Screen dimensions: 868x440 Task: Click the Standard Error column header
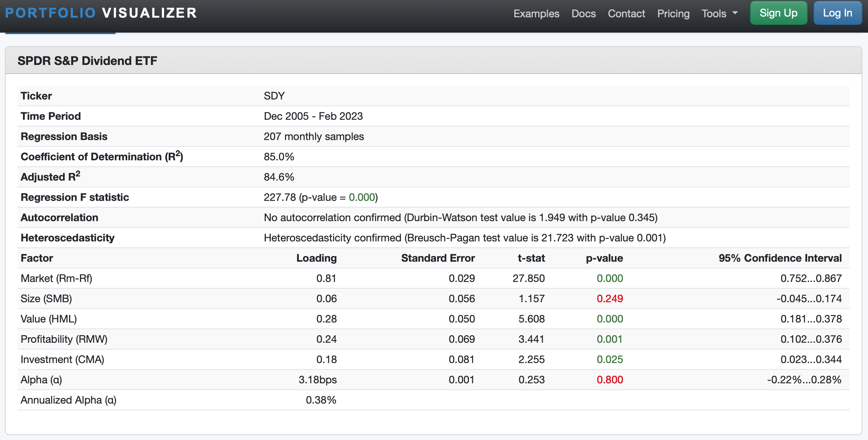(438, 258)
